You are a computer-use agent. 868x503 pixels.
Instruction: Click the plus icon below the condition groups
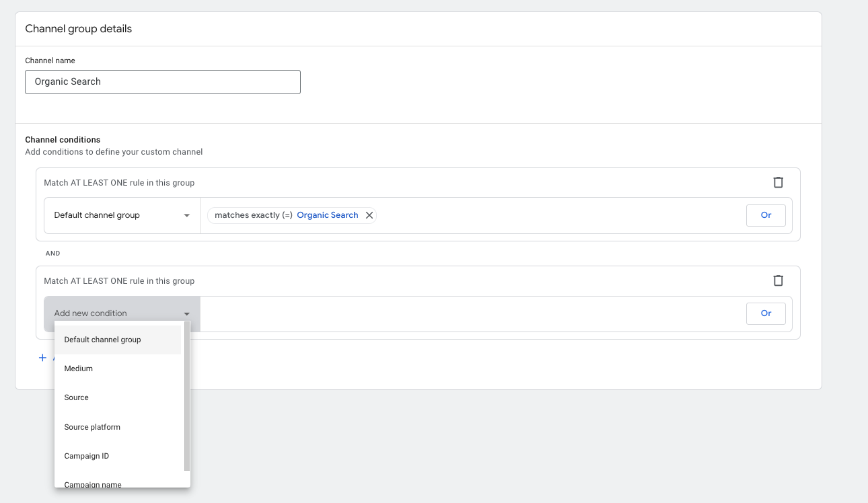(x=42, y=358)
